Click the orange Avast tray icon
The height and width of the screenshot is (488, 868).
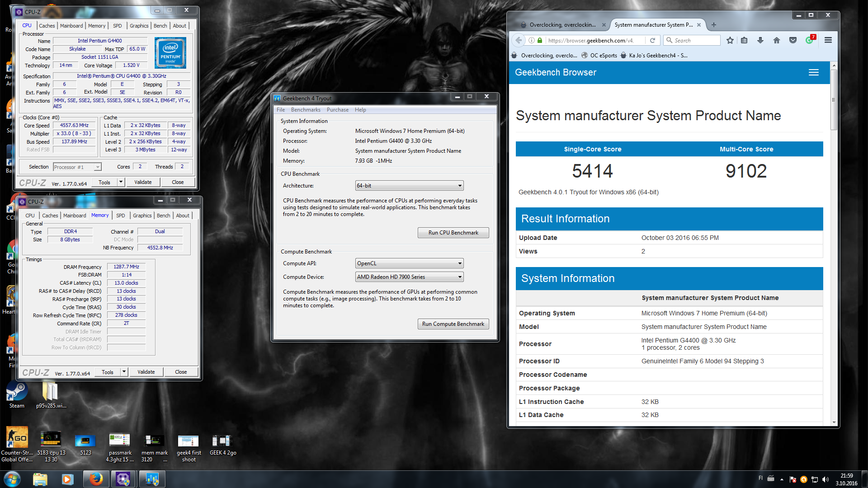point(804,479)
